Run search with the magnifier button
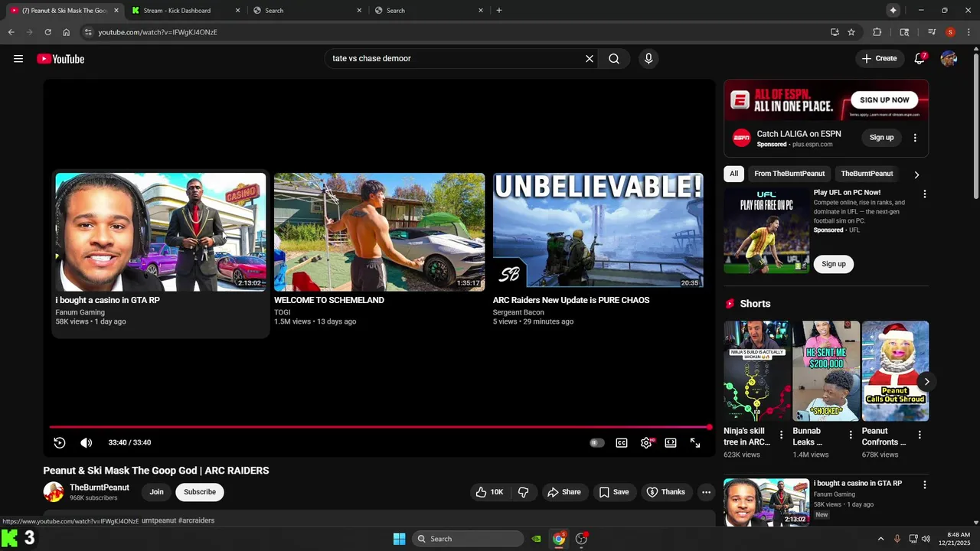This screenshot has height=551, width=980. coord(614,59)
